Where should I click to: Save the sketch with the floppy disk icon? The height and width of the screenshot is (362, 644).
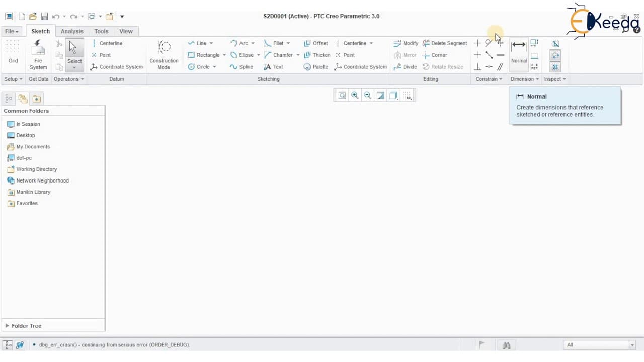pos(44,17)
